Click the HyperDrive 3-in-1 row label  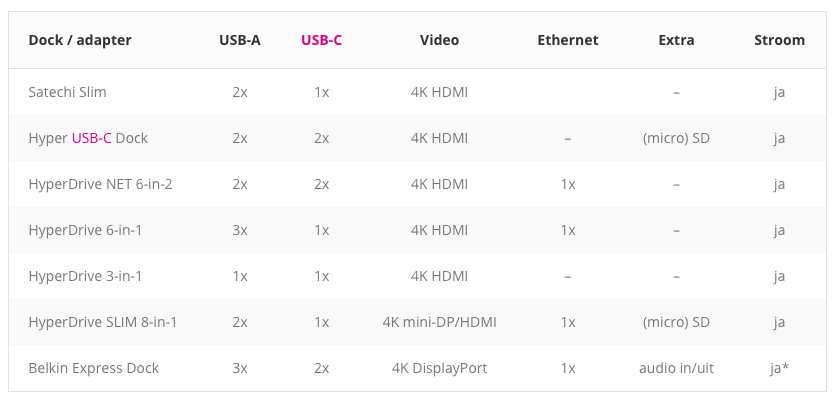pos(85,276)
